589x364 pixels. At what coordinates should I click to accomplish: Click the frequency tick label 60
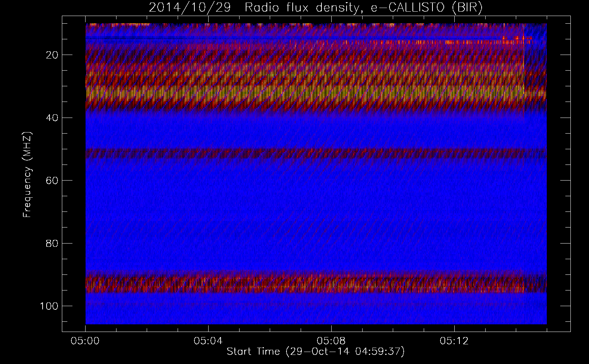[52, 181]
